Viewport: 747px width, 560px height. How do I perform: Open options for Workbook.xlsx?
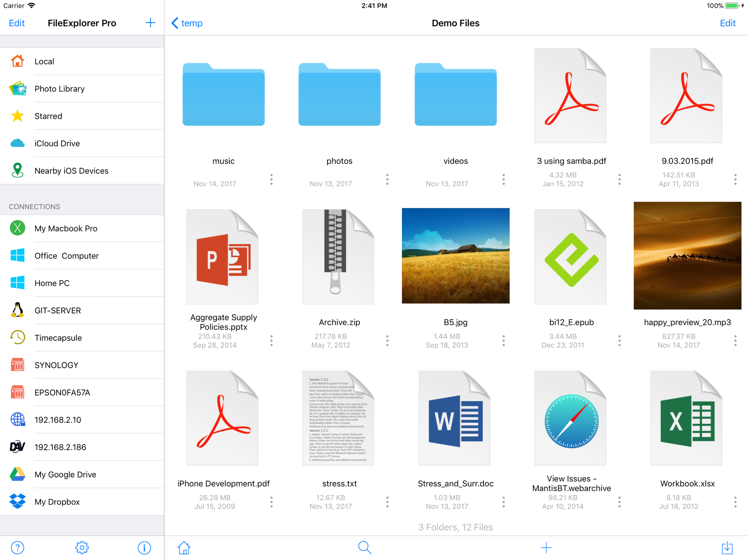(x=735, y=502)
